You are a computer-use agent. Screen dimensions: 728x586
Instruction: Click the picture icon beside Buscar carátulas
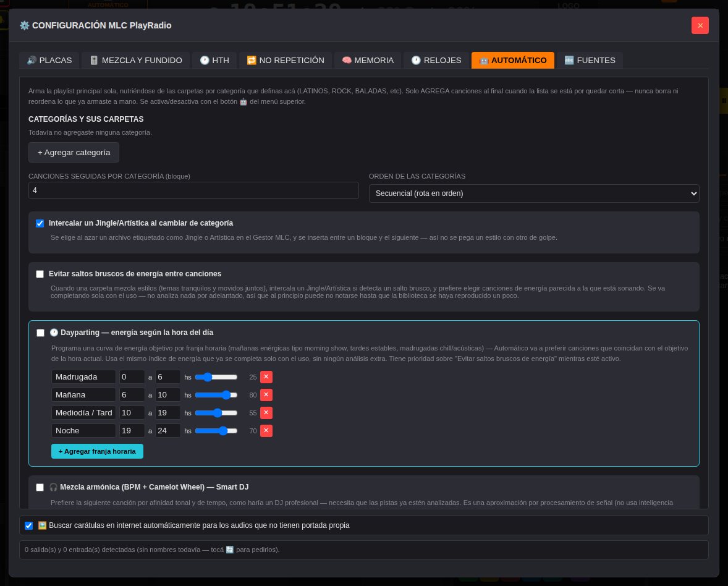pyautogui.click(x=42, y=525)
